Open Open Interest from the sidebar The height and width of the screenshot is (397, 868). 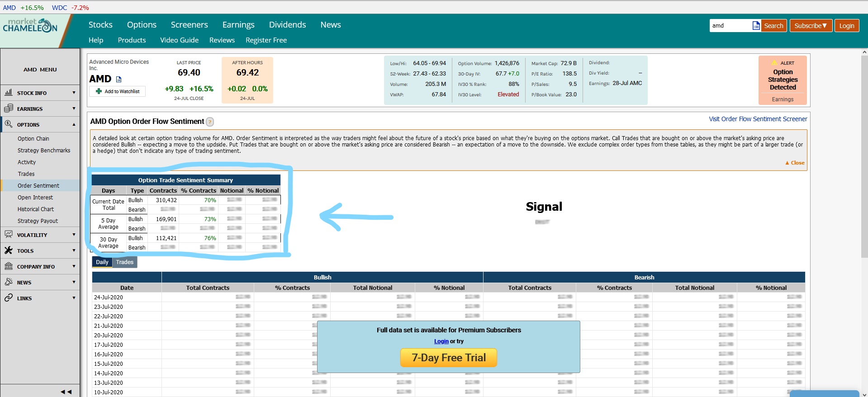pos(35,198)
